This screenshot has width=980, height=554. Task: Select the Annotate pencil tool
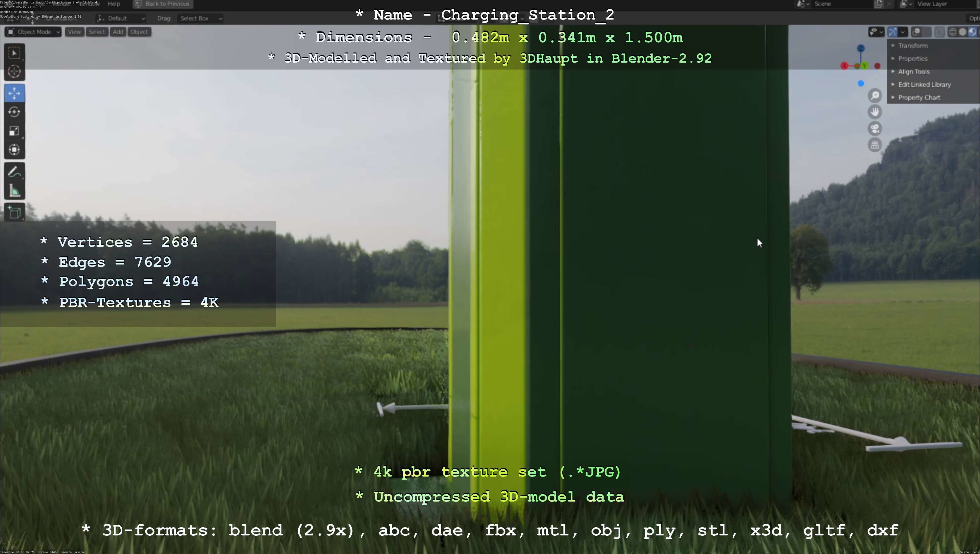click(x=14, y=172)
